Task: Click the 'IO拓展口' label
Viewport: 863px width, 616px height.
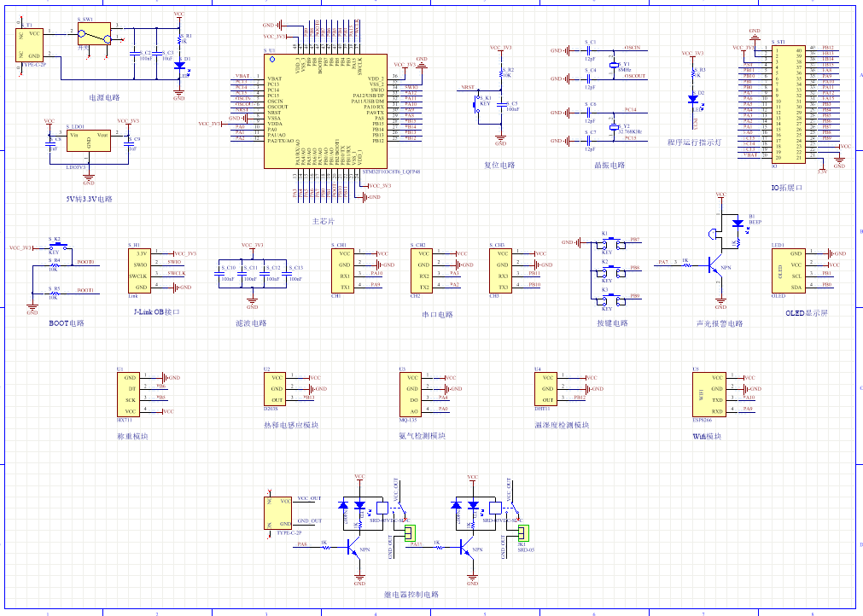Action: (x=786, y=188)
